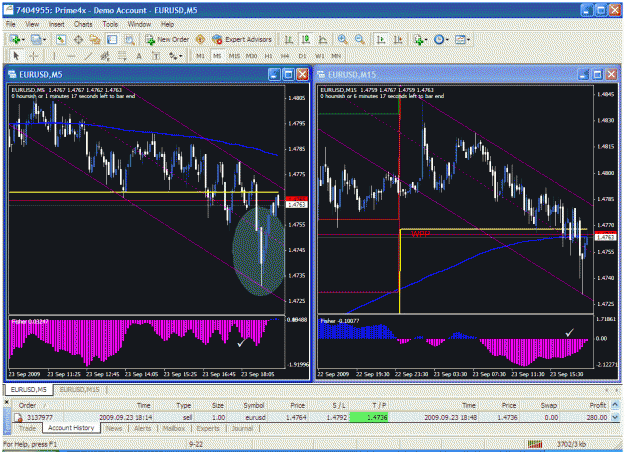Show the Market Watch window icon
This screenshot has height=452, width=625.
tap(61, 39)
